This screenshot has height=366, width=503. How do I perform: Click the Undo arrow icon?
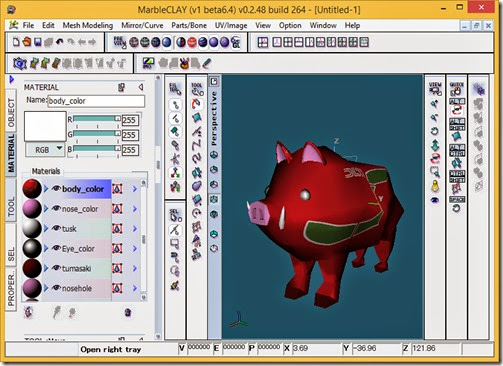(60, 42)
